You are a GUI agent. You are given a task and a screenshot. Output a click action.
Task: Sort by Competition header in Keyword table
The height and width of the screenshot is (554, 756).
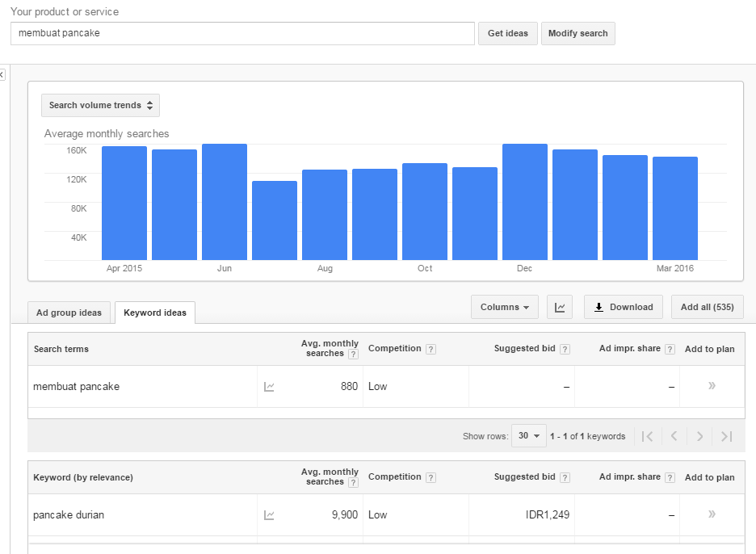394,476
